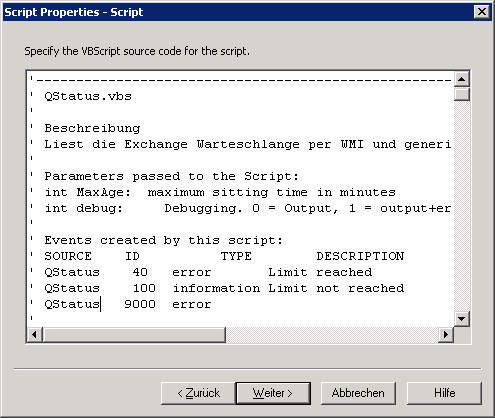
Task: Click the horizontal scrollbar thumb
Action: tap(134, 334)
